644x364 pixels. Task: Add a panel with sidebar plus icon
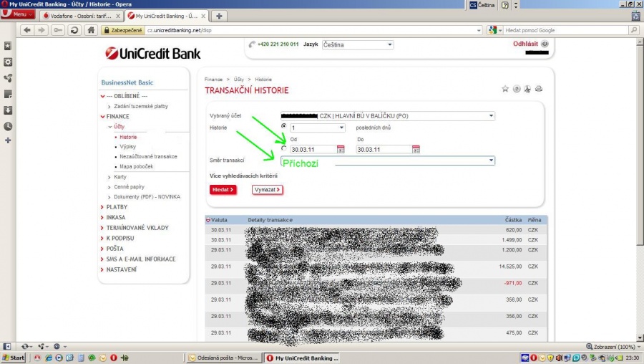pos(8,140)
